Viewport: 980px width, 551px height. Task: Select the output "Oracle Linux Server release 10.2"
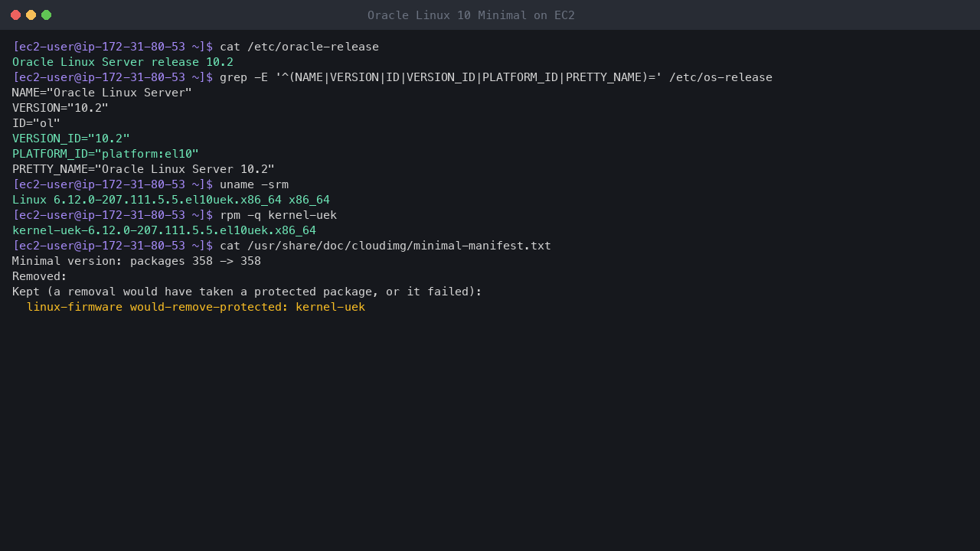click(x=122, y=62)
